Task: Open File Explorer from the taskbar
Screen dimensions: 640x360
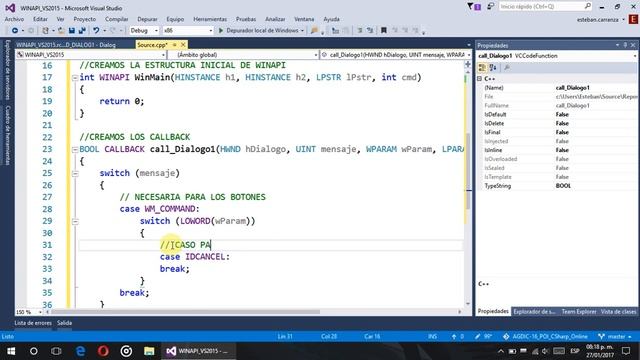Action: [x=149, y=351]
